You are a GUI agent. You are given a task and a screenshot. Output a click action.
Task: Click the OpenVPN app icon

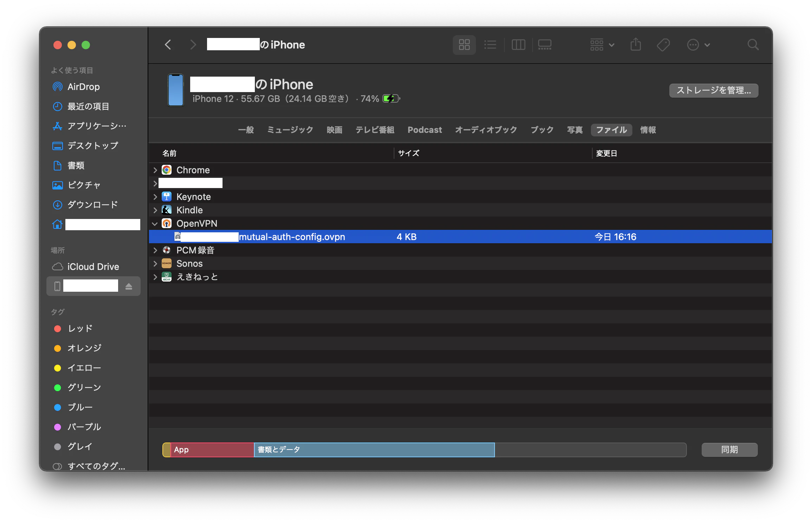[x=167, y=224]
